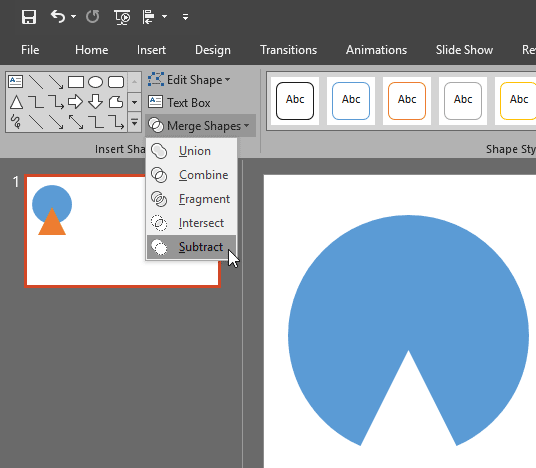This screenshot has width=536, height=468.
Task: Start slide show from beginning icon
Action: tap(122, 17)
